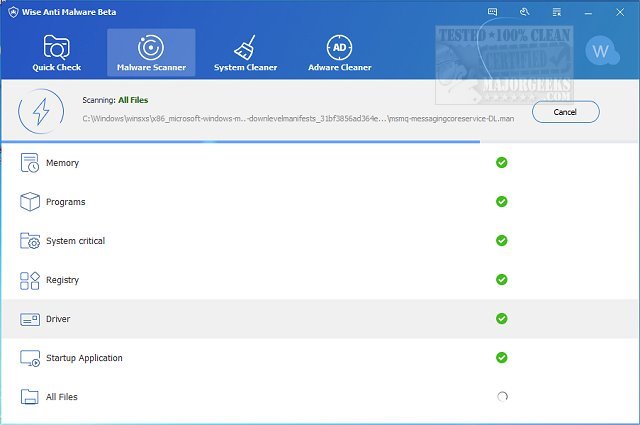Select the System critical row label

tap(76, 241)
